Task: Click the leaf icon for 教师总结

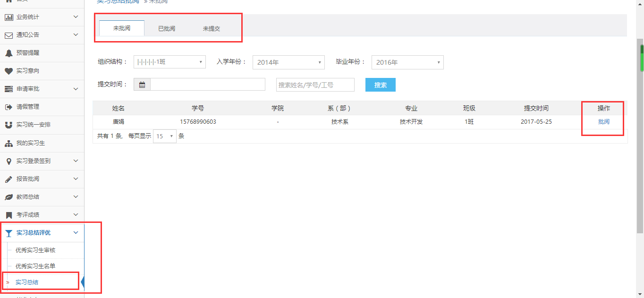Action: click(8, 197)
